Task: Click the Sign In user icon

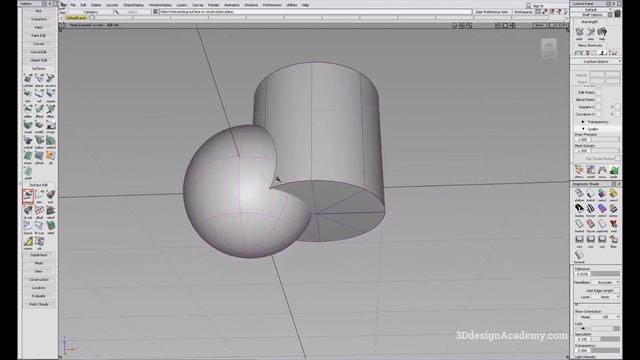Action: click(529, 5)
